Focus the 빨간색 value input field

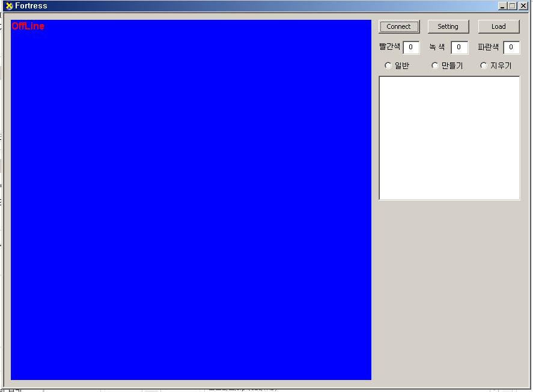coord(411,47)
